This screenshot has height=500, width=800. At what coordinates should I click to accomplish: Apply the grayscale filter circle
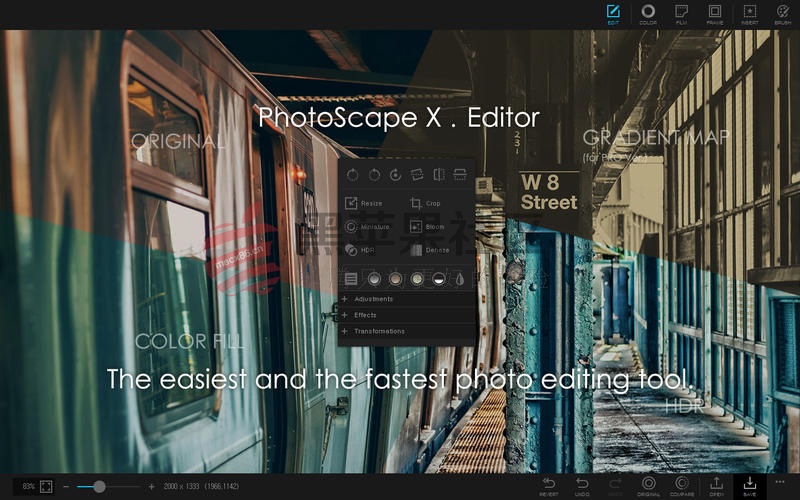(374, 279)
